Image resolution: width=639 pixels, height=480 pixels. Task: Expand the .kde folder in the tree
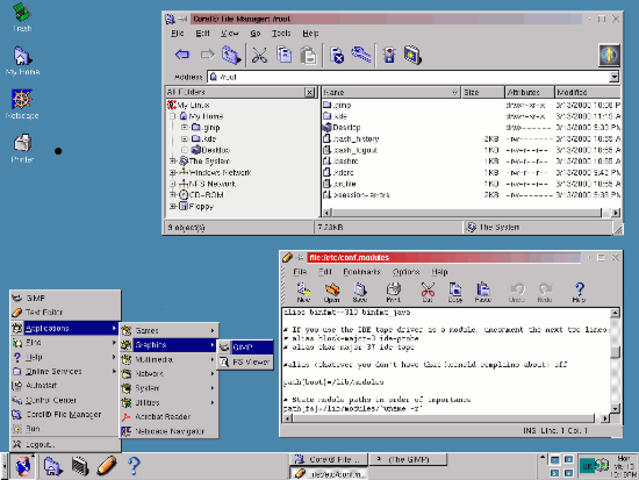(x=185, y=139)
